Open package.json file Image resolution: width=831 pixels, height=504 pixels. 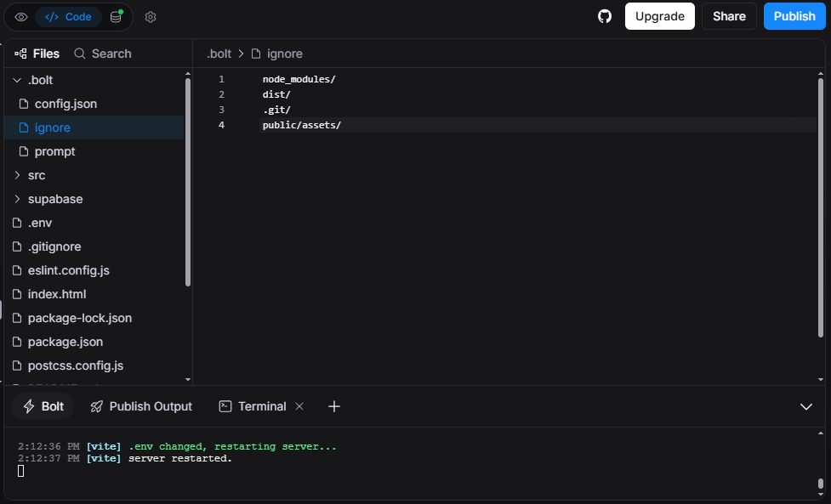pyautogui.click(x=94, y=342)
